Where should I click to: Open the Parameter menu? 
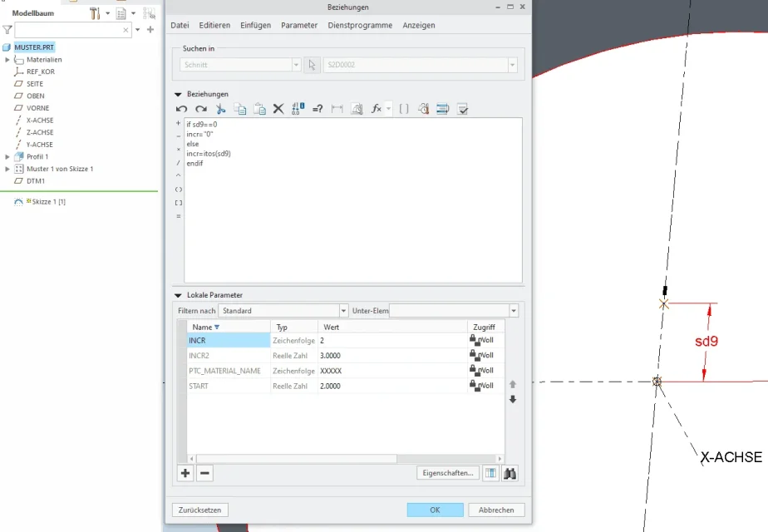pyautogui.click(x=299, y=25)
